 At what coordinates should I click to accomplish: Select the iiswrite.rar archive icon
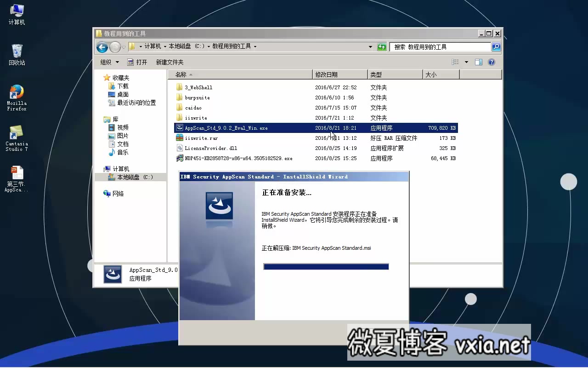click(x=180, y=138)
